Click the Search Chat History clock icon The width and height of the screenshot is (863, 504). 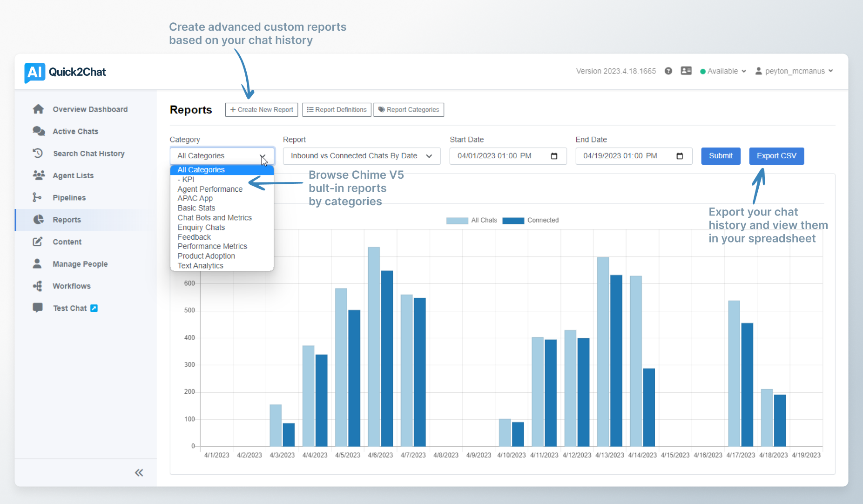tap(38, 153)
